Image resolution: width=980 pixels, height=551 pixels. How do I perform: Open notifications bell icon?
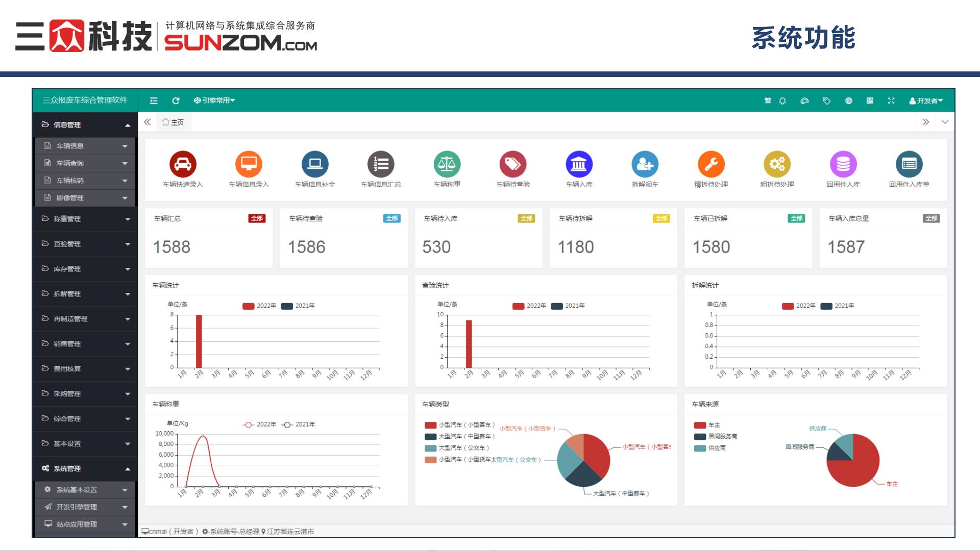[782, 101]
